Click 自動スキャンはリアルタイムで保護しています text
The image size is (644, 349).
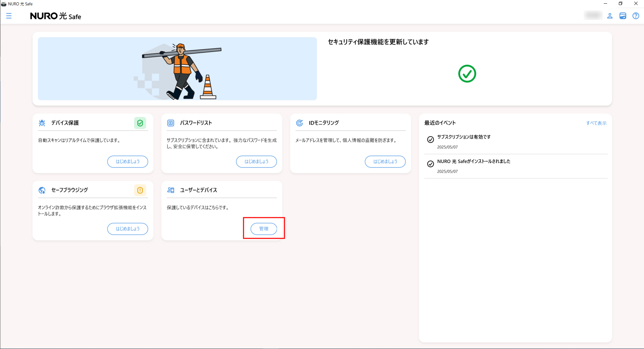pos(79,140)
